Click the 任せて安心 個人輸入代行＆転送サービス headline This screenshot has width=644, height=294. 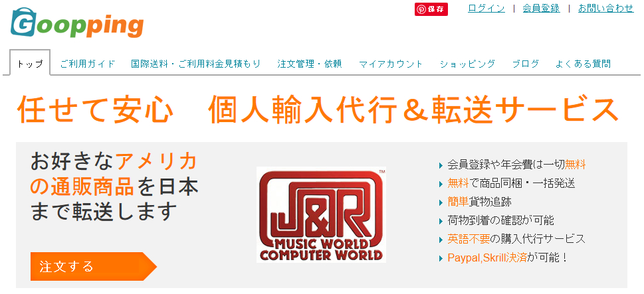click(318, 110)
